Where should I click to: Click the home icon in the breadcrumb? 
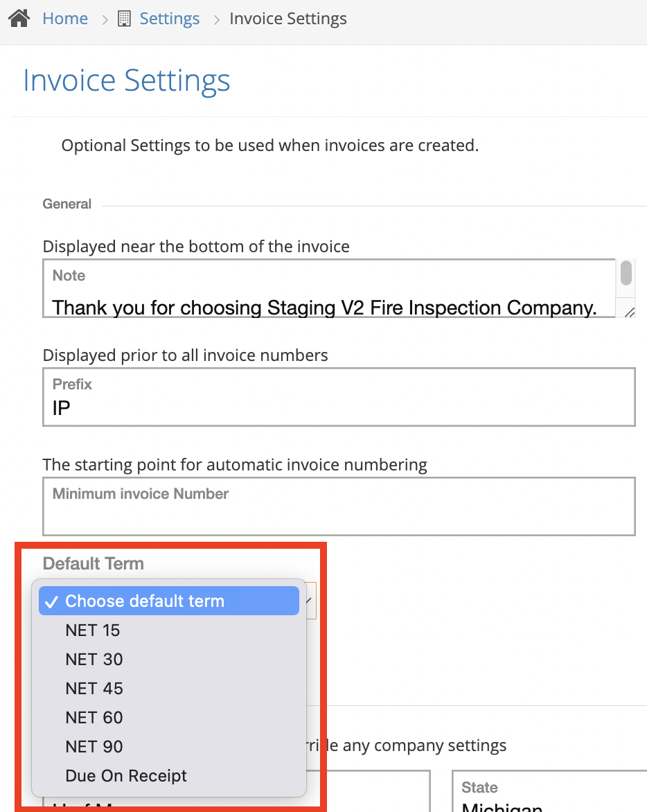[18, 17]
